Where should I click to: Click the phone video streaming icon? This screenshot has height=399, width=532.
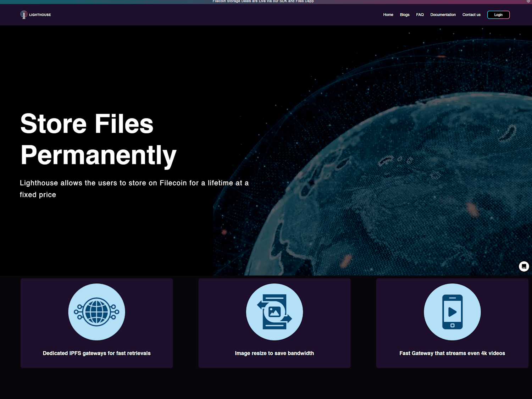(x=452, y=312)
